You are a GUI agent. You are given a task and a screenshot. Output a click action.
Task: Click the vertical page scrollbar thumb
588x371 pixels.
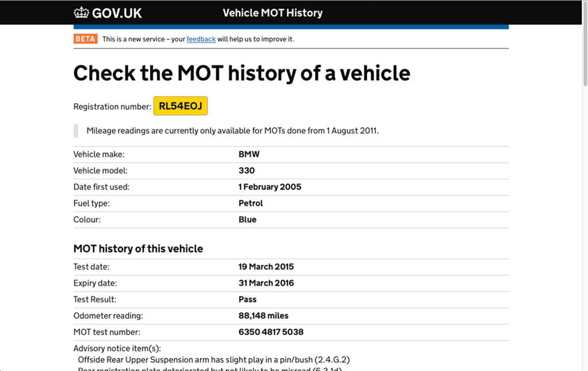pos(585,44)
